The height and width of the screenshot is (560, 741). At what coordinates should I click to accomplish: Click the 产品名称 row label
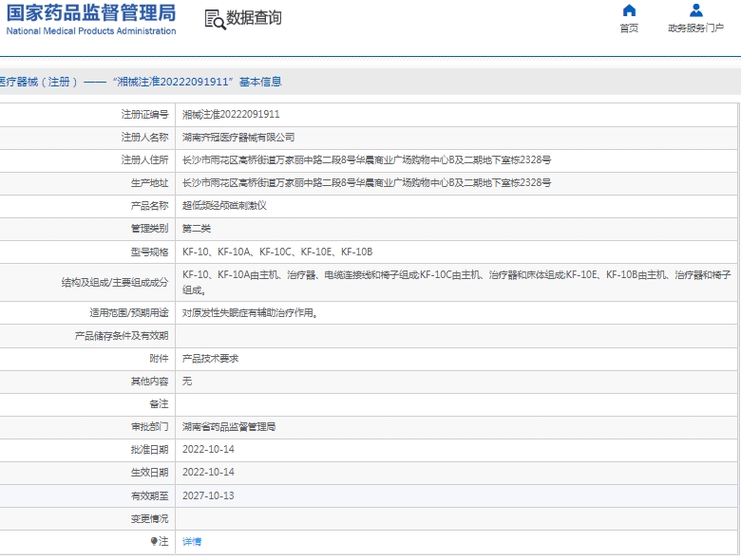click(x=149, y=206)
